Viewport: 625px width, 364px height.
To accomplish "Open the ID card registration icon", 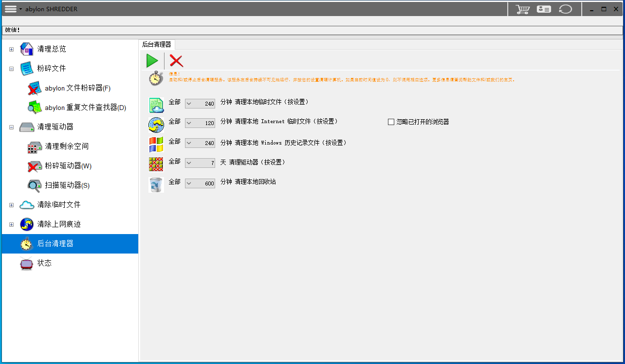I will (544, 9).
